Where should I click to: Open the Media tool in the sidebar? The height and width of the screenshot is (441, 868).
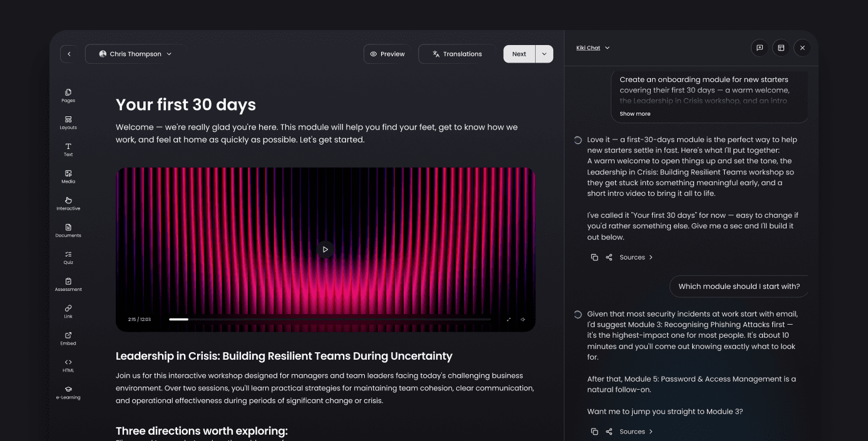(x=68, y=176)
